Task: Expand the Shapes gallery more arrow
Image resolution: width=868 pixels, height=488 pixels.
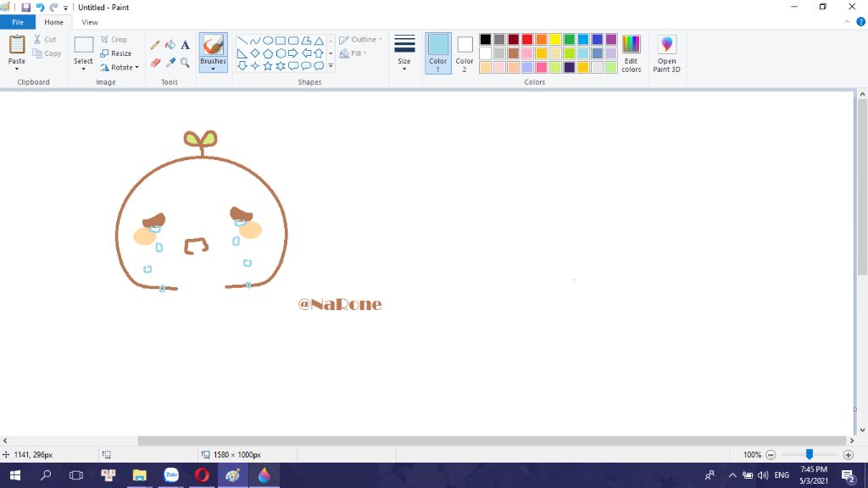Action: click(331, 66)
